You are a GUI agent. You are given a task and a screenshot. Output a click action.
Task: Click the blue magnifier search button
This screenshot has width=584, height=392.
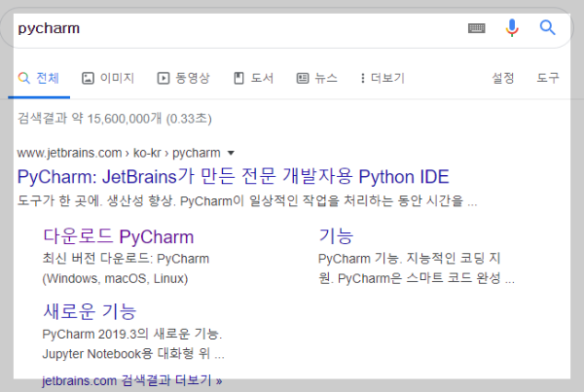547,27
